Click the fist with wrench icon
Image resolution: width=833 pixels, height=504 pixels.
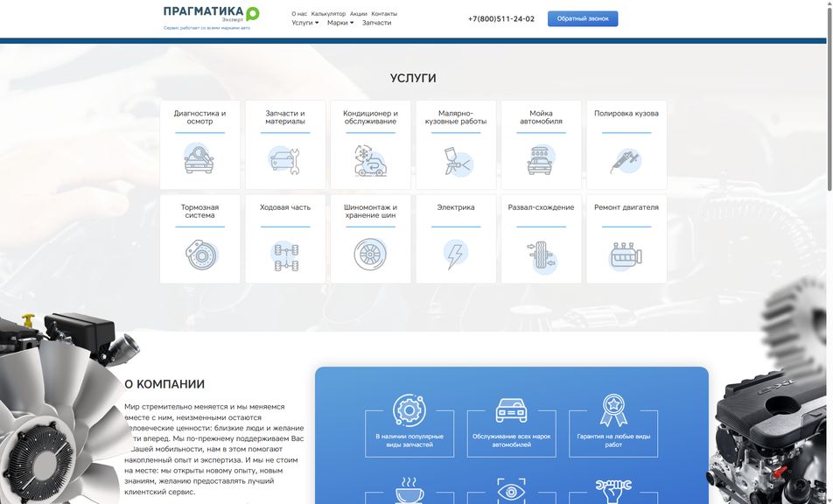pyautogui.click(x=613, y=491)
